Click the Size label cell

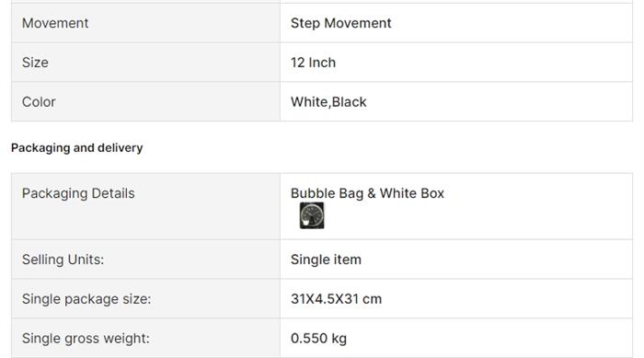[x=145, y=63]
